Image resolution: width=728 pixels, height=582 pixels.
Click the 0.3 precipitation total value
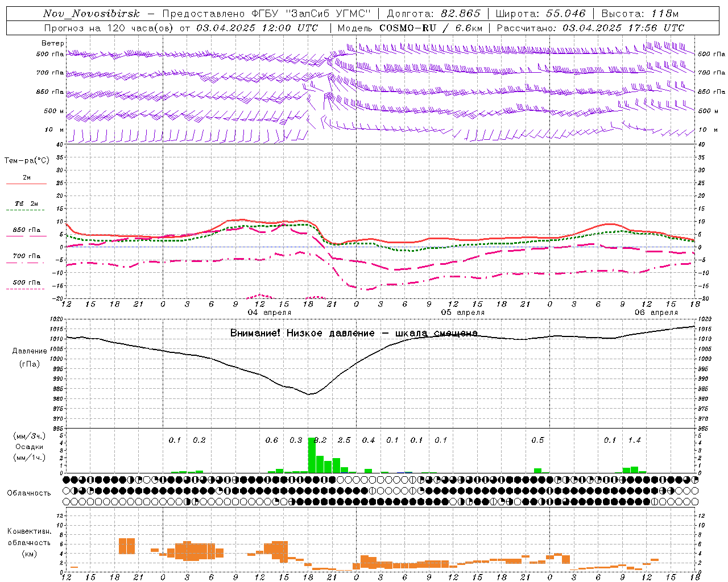(296, 440)
